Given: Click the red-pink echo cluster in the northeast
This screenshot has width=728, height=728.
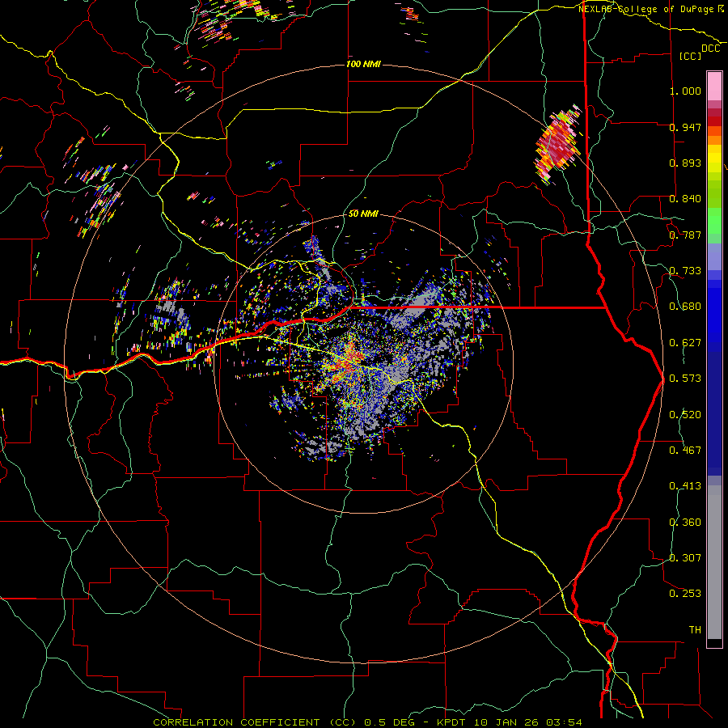Looking at the screenshot, I should 557,145.
